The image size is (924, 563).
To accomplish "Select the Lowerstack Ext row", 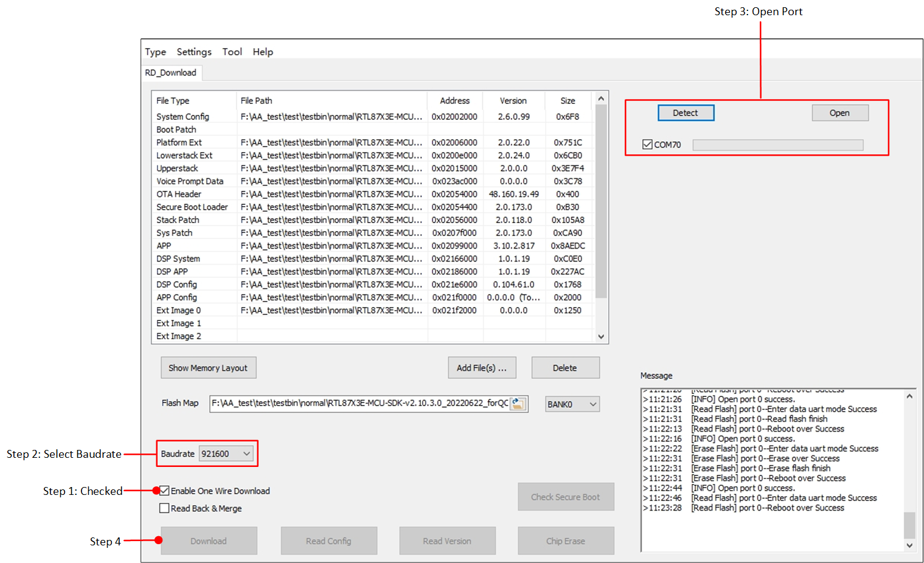I will [x=373, y=156].
